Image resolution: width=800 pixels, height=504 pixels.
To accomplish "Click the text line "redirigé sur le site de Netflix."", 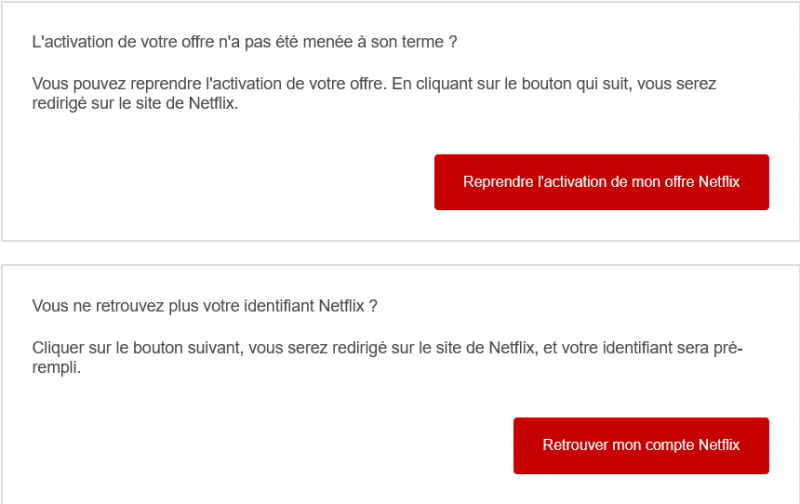I will coord(135,103).
